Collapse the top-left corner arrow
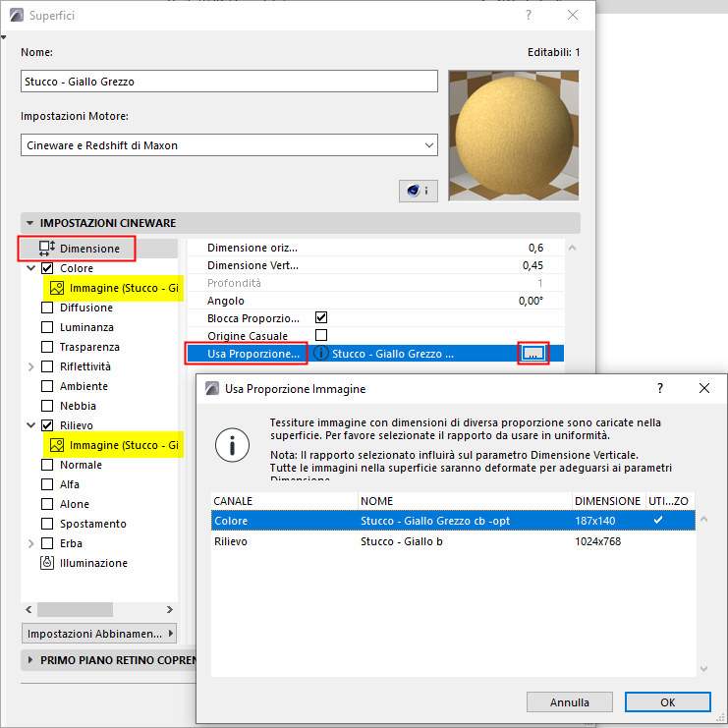 pos(3,37)
